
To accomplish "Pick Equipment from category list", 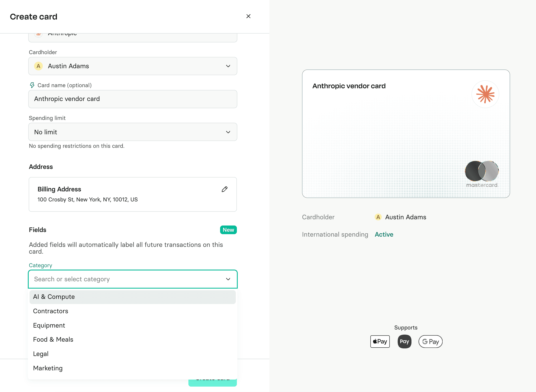I will coord(133,325).
